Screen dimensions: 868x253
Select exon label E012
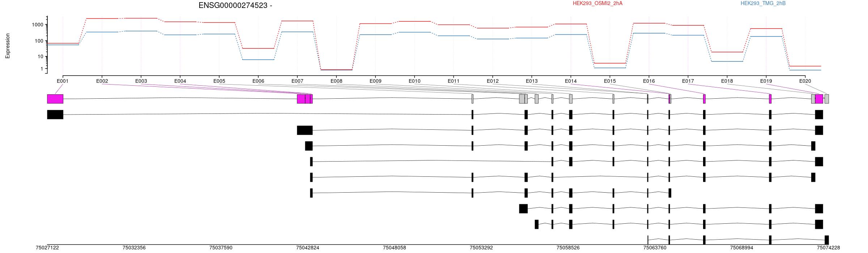click(x=493, y=81)
